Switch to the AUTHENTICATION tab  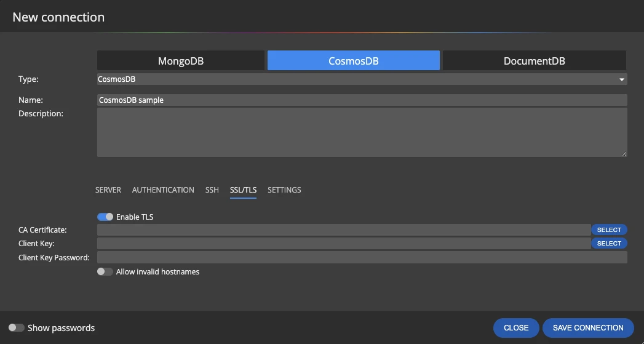163,190
